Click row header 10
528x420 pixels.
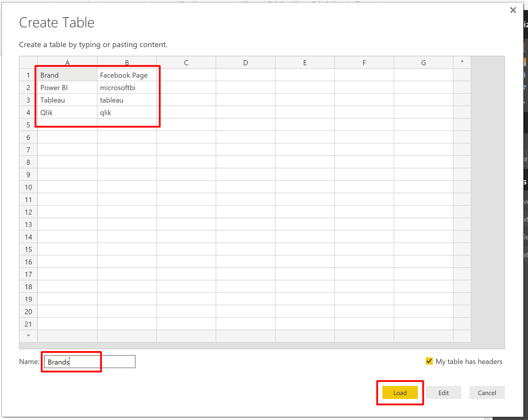28,187
